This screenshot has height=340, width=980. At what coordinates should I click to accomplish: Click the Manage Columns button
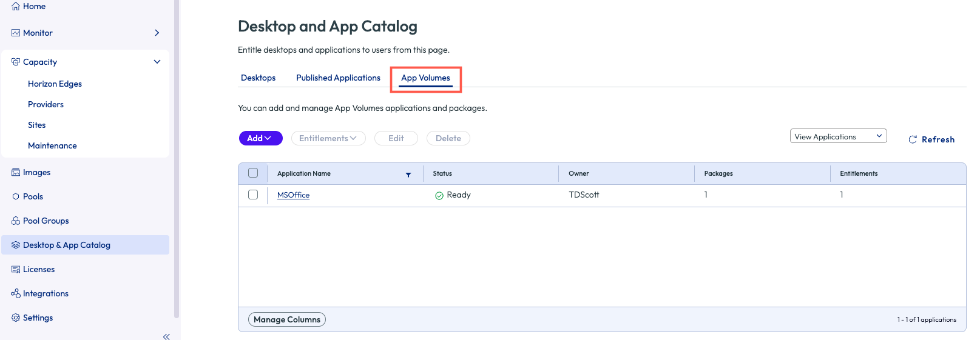[287, 319]
